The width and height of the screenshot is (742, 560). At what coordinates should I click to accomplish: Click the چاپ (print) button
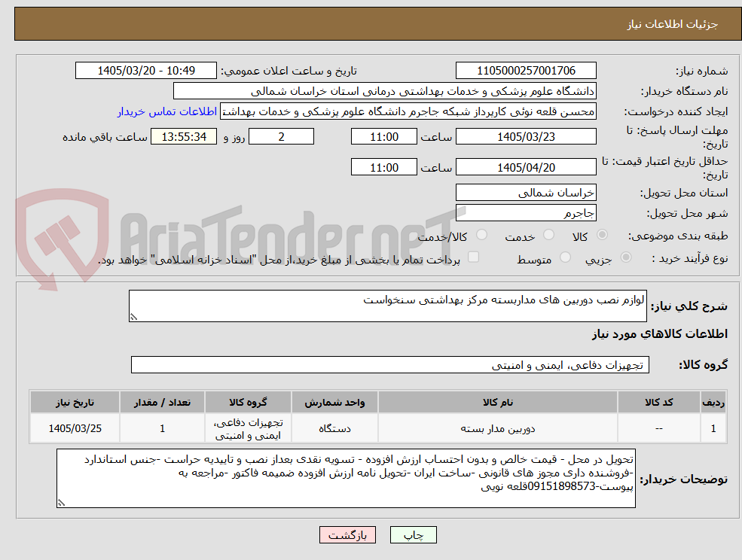(413, 535)
